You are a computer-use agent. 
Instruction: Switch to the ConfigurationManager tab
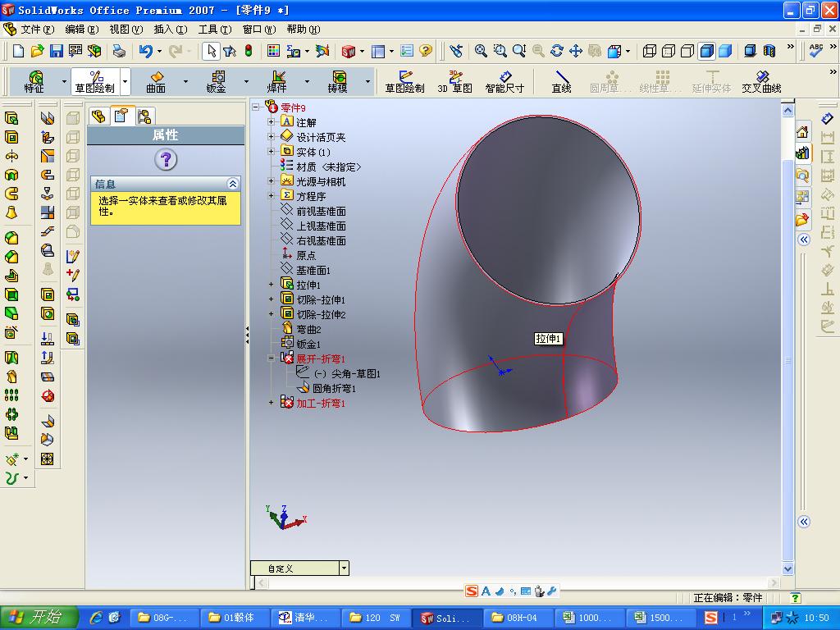pyautogui.click(x=144, y=116)
